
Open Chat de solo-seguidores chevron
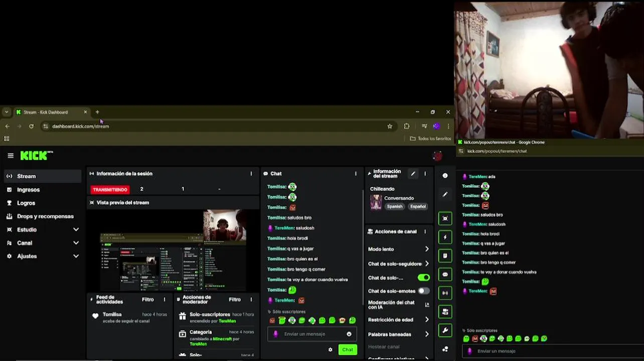point(427,264)
